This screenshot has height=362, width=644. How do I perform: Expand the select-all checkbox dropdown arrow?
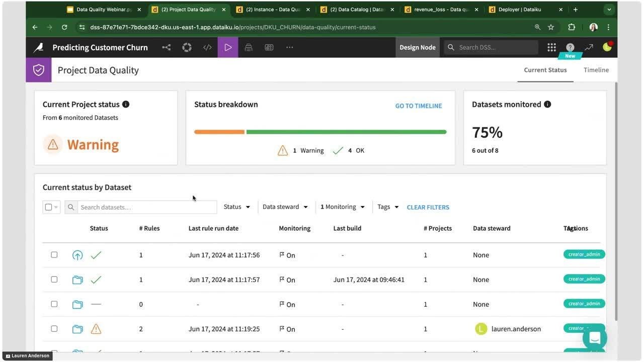click(56, 207)
